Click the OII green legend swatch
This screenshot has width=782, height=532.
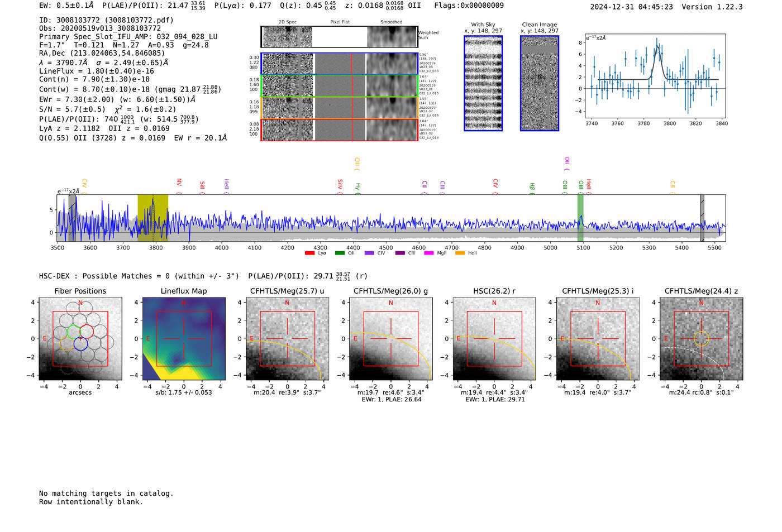[x=340, y=253]
